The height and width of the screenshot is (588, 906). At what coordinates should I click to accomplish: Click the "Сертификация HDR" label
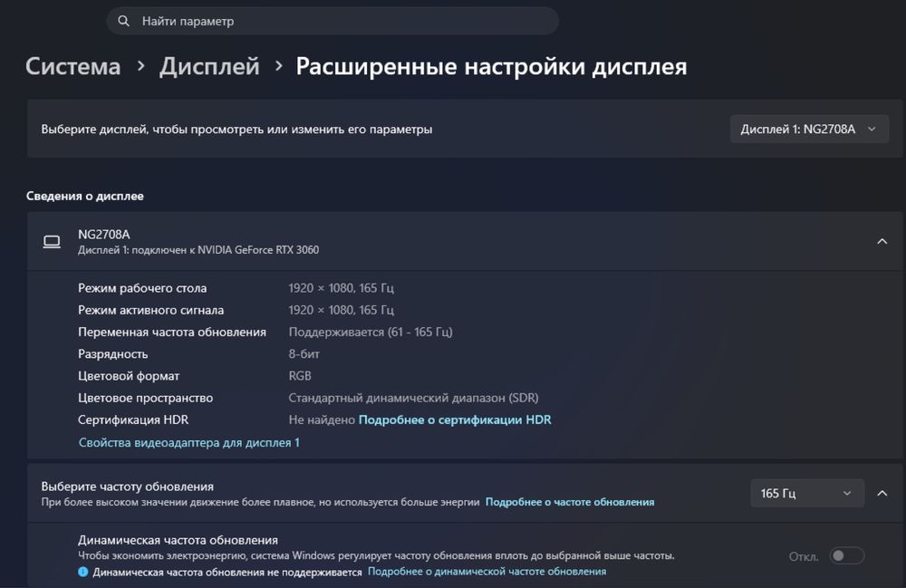pos(133,419)
